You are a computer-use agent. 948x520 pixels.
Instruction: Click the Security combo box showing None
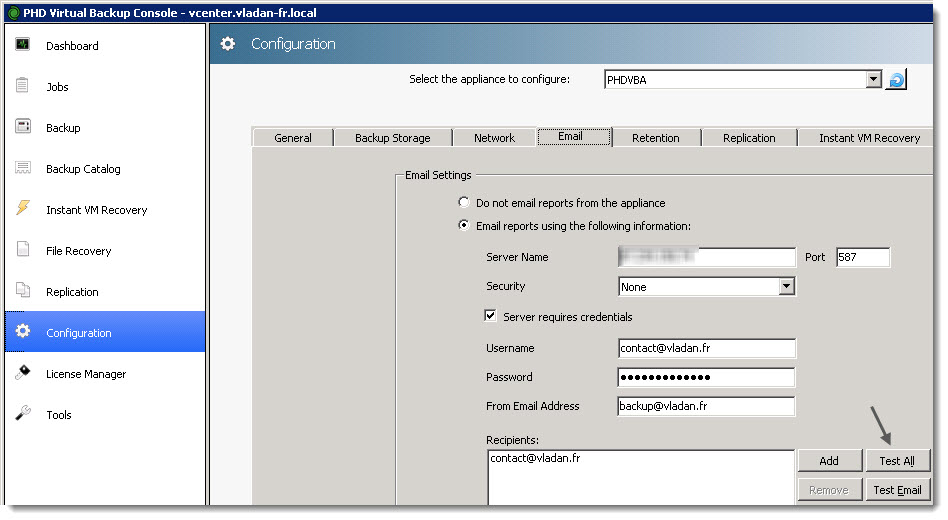(706, 287)
